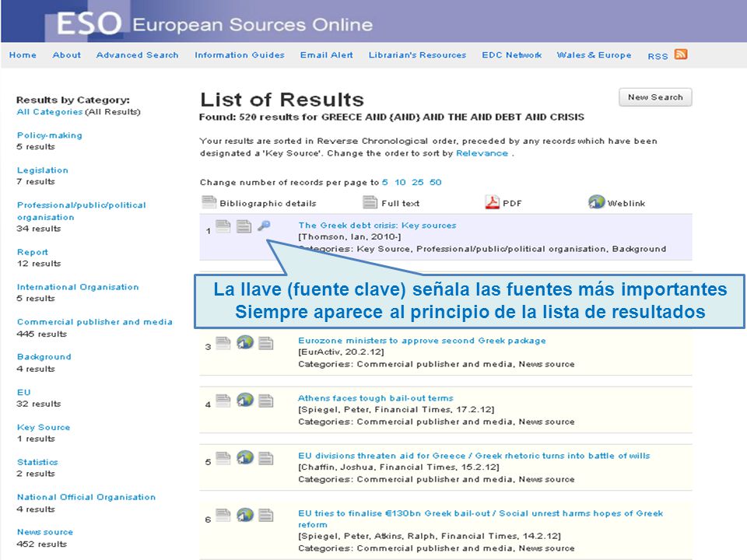
Task: Open weblink globe icon for result 6
Action: (x=245, y=515)
